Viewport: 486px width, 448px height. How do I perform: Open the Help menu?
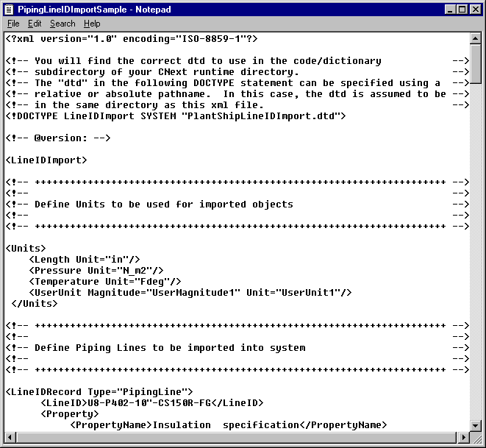tap(92, 24)
